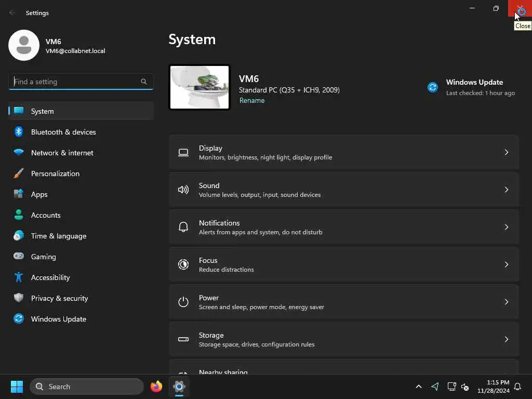The width and height of the screenshot is (532, 399).
Task: Click the Bluetooth icon in sidebar
Action: click(x=19, y=131)
